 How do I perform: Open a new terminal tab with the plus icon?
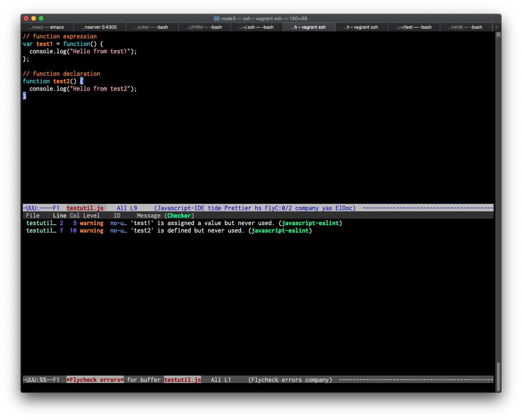pos(497,27)
